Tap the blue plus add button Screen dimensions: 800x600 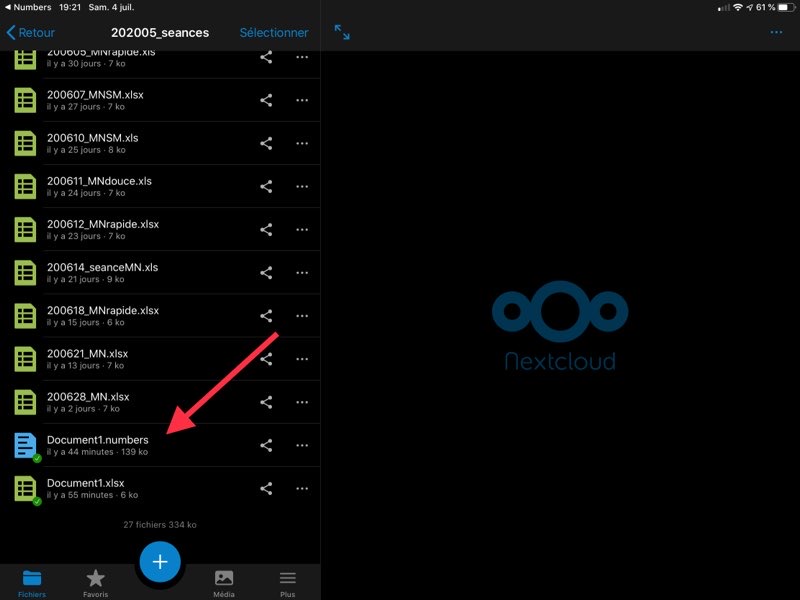click(160, 562)
